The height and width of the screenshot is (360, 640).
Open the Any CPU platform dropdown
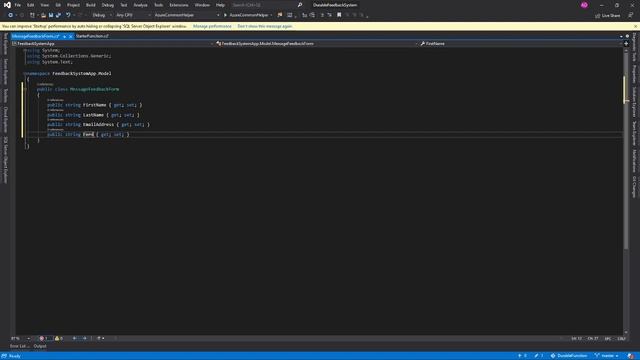pos(133,15)
